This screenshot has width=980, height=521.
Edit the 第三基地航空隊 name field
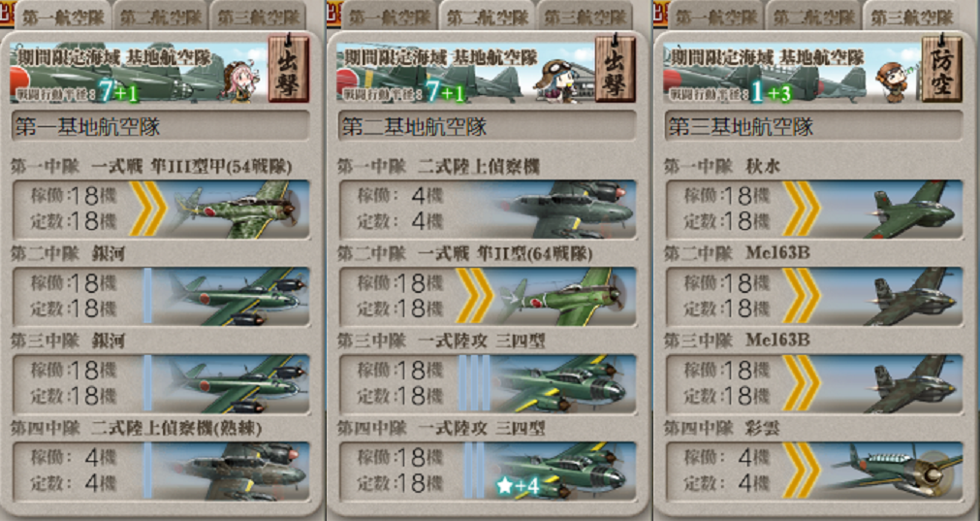tap(813, 127)
